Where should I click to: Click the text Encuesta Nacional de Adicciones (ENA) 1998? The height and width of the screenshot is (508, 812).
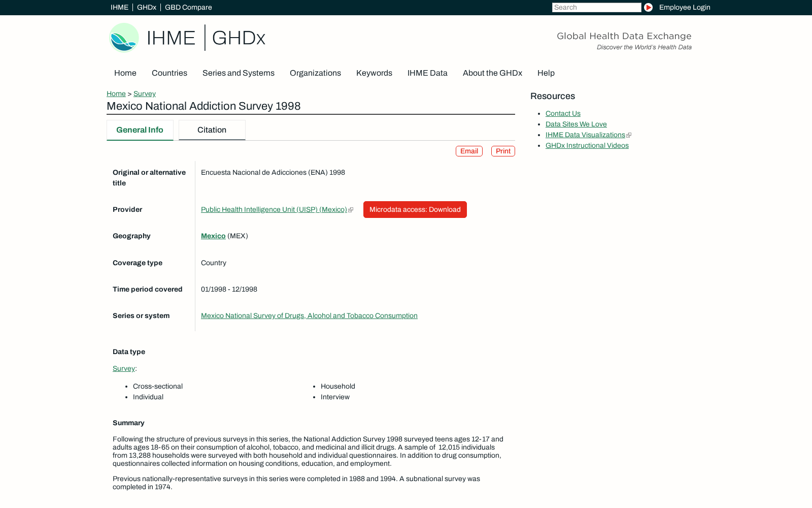[273, 173]
